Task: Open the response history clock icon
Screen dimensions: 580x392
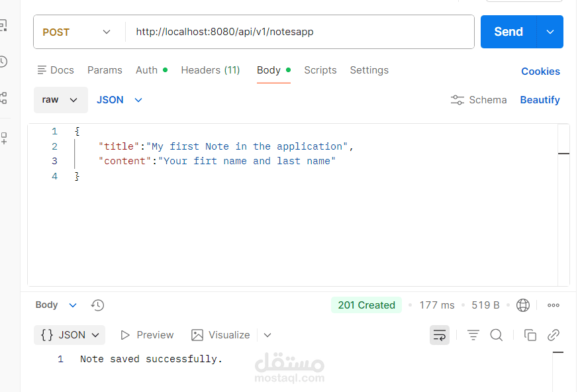Action: click(x=97, y=305)
